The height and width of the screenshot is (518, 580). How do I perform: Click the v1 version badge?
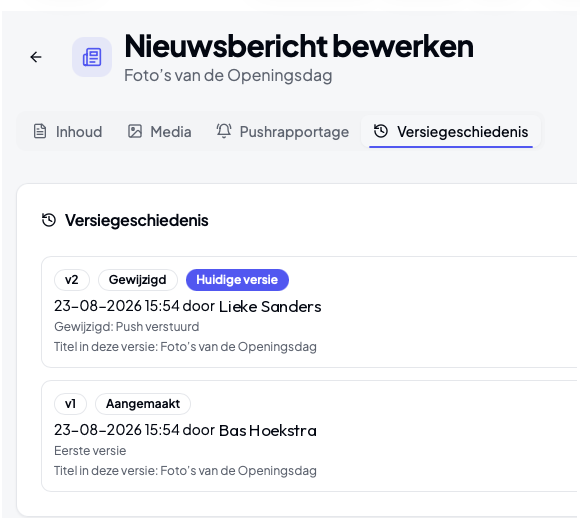[70, 404]
